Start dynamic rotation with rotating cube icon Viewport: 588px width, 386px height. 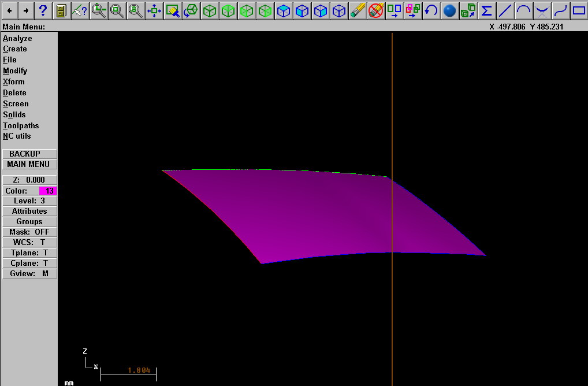coord(191,11)
